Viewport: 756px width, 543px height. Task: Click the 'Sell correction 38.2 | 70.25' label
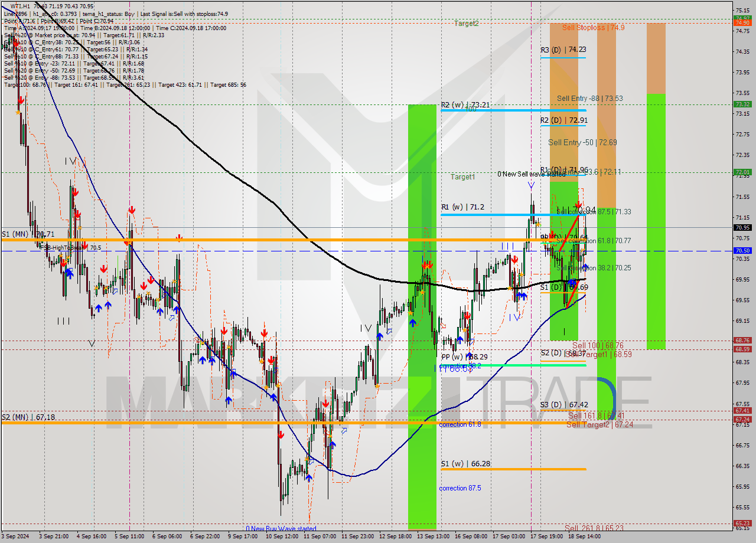pyautogui.click(x=594, y=267)
